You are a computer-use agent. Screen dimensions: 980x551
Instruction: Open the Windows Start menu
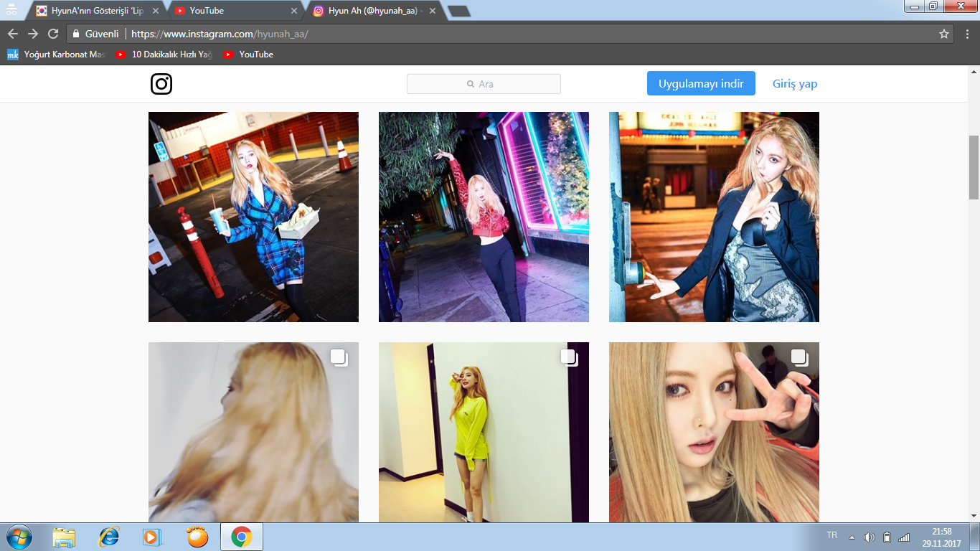[x=19, y=537]
